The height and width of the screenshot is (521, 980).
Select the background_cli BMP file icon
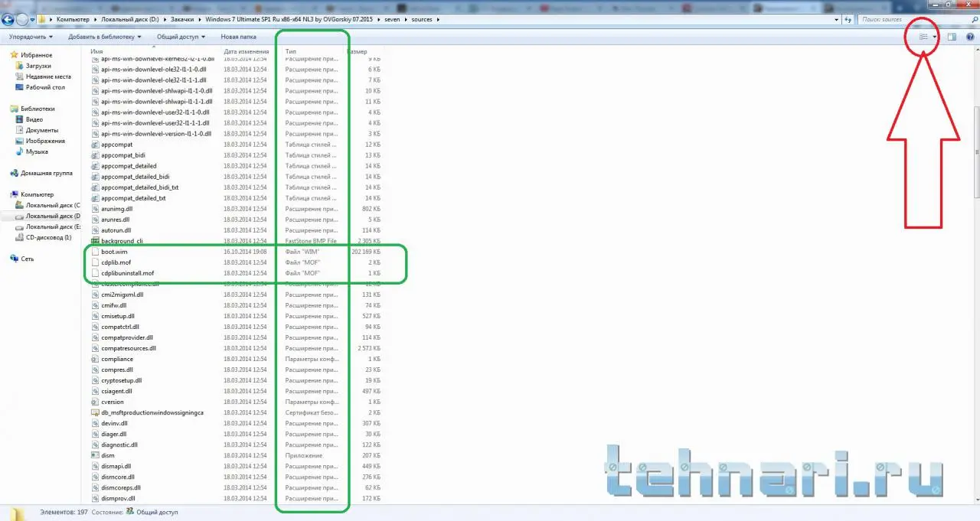[x=95, y=241]
